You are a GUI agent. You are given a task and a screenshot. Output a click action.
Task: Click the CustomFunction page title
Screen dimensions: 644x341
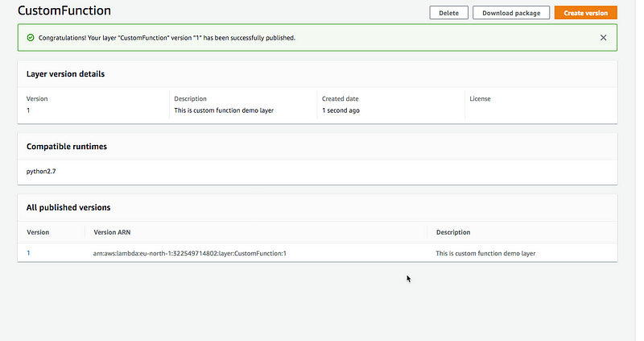tap(64, 10)
